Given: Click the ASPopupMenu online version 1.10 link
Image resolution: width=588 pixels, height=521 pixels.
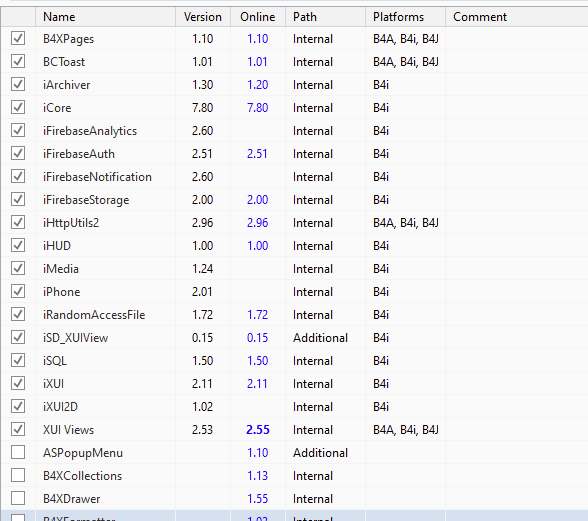Looking at the screenshot, I should click(258, 453).
